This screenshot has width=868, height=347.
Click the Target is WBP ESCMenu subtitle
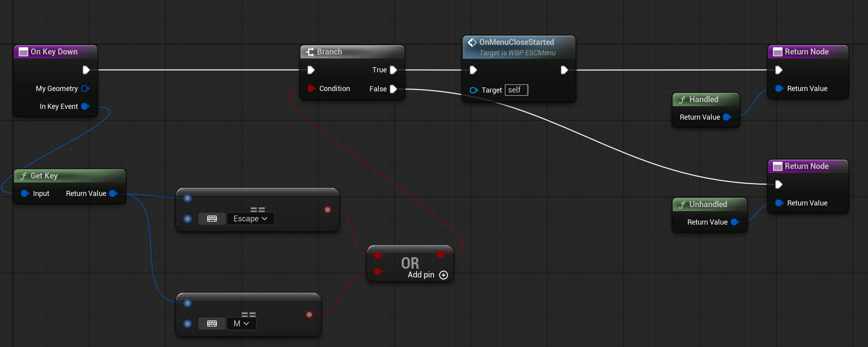(x=518, y=53)
